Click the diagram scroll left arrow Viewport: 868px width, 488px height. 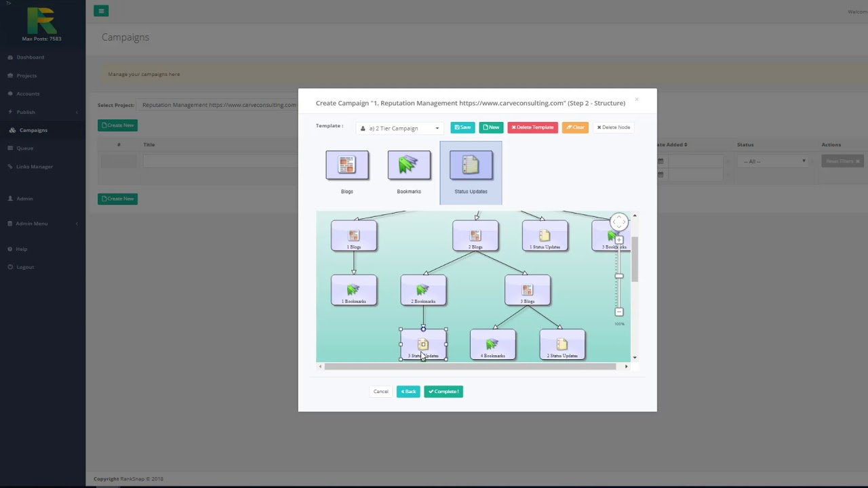tap(320, 367)
